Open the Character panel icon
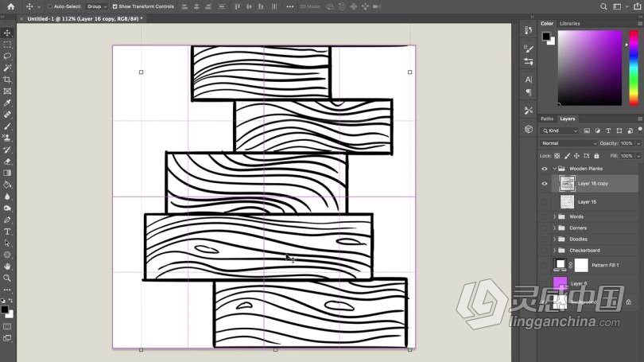644x362 pixels. tap(528, 80)
